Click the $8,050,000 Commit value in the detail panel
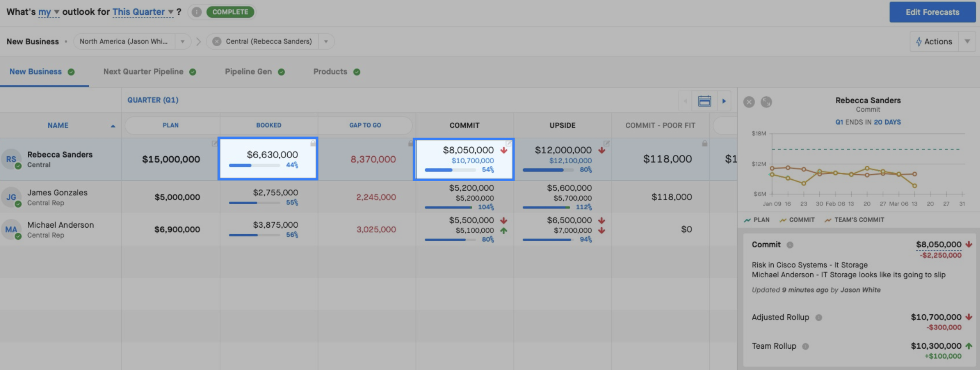 tap(939, 245)
